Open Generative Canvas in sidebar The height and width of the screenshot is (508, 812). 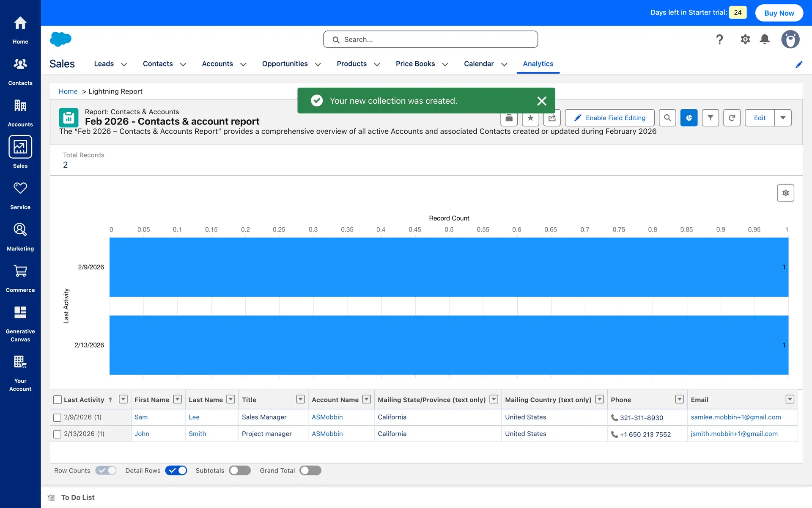click(20, 323)
